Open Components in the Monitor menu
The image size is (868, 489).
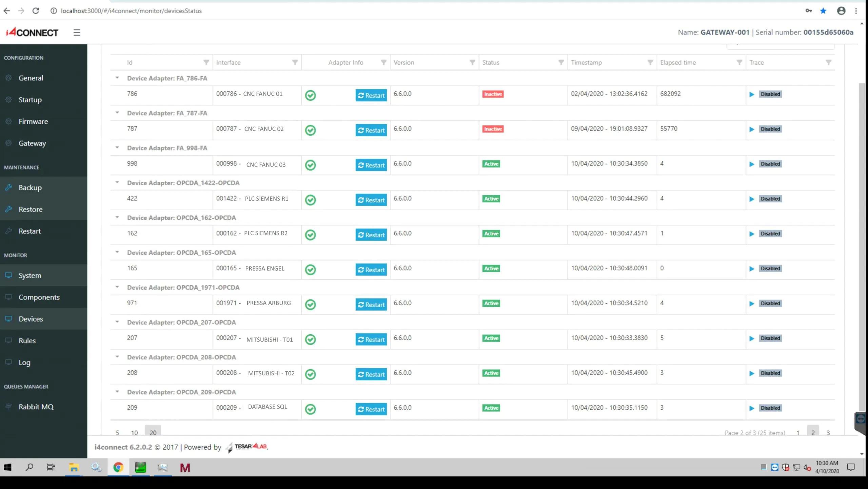coord(39,297)
